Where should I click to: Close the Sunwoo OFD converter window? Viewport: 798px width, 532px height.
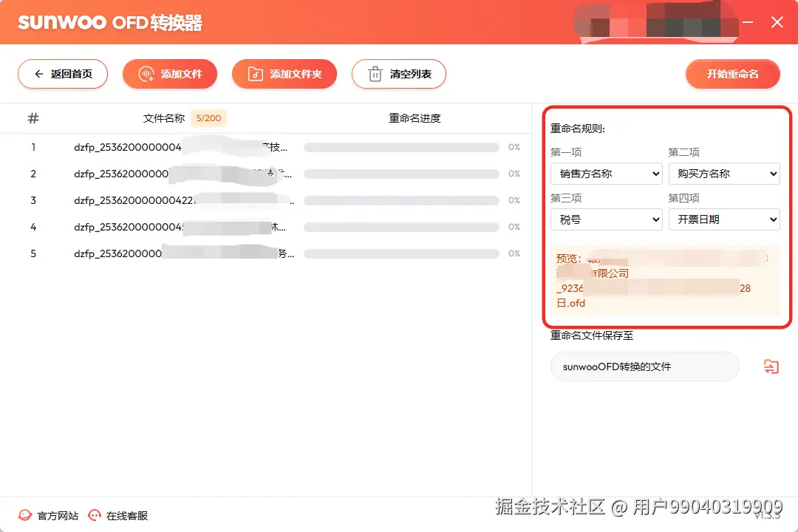(x=777, y=22)
